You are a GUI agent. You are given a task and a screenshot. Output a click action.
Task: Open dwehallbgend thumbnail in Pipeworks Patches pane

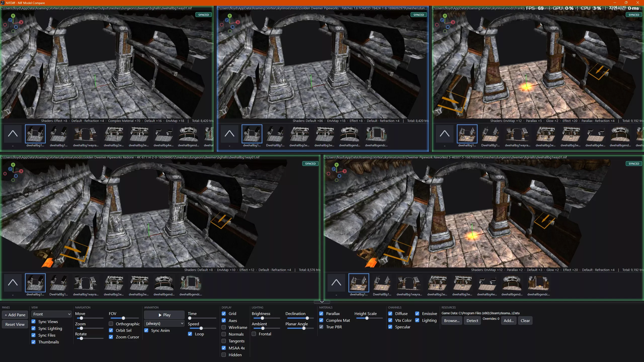click(350, 136)
